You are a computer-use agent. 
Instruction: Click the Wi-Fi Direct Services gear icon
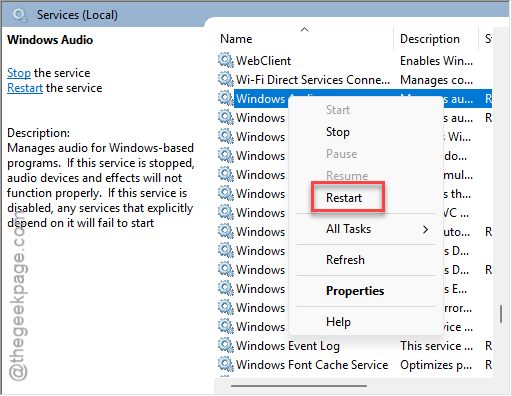(x=226, y=79)
